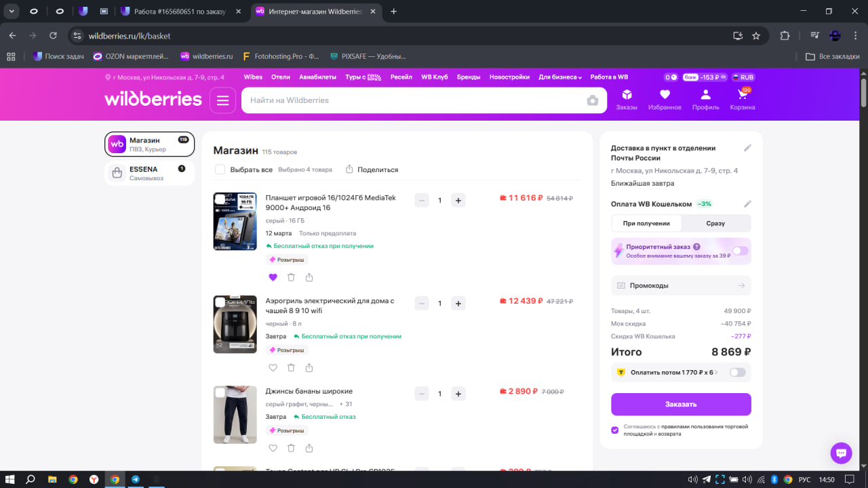The width and height of the screenshot is (868, 488).
Task: Share the Джинсы бананы item
Action: (309, 448)
